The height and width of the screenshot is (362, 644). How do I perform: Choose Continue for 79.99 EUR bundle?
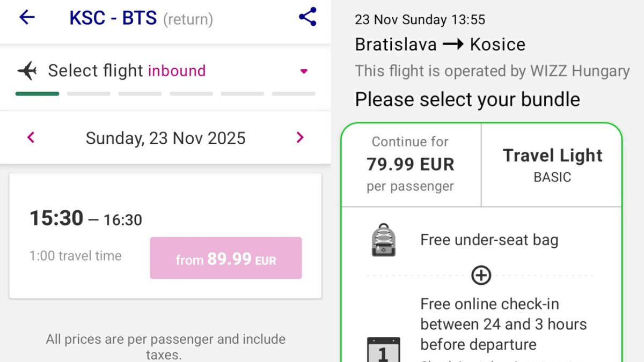[x=411, y=164]
